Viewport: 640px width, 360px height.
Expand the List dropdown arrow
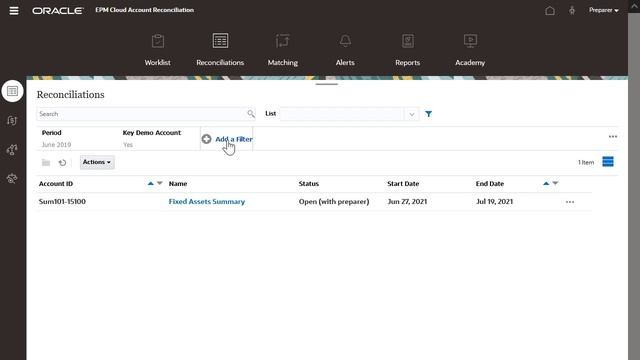coord(411,114)
